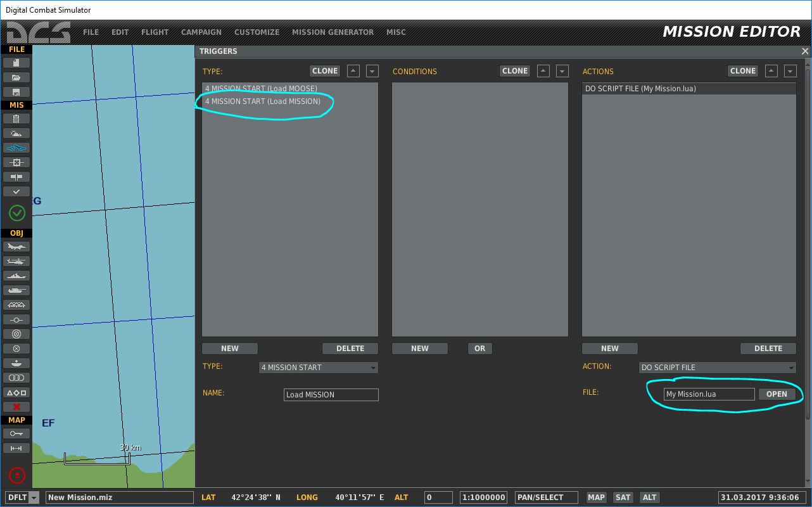This screenshot has height=507, width=812.
Task: Select the 'Load MOOSE' trigger in list
Action: [x=261, y=89]
